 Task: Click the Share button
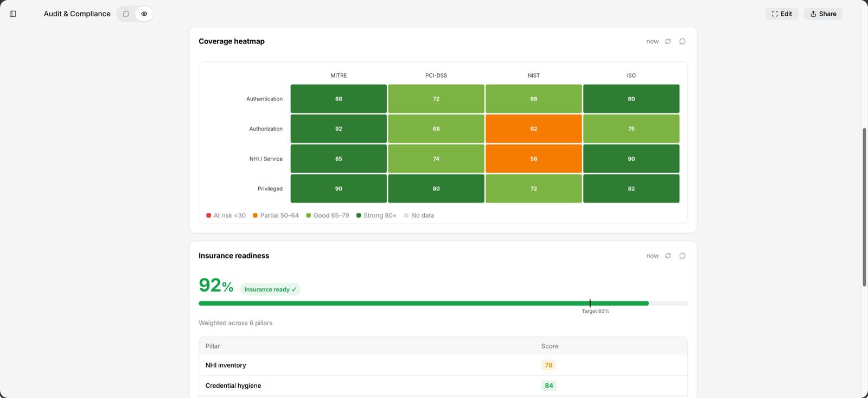(x=823, y=14)
